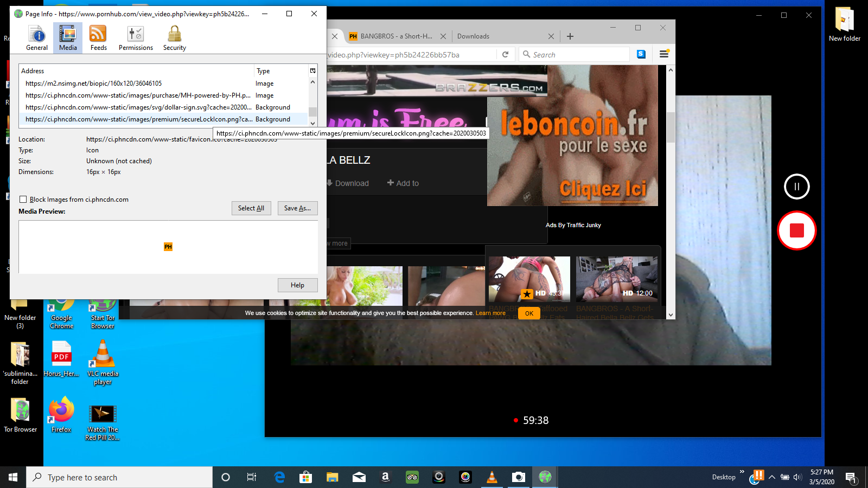Pause the screen recording
Image resolution: width=868 pixels, height=488 pixels.
coord(796,187)
